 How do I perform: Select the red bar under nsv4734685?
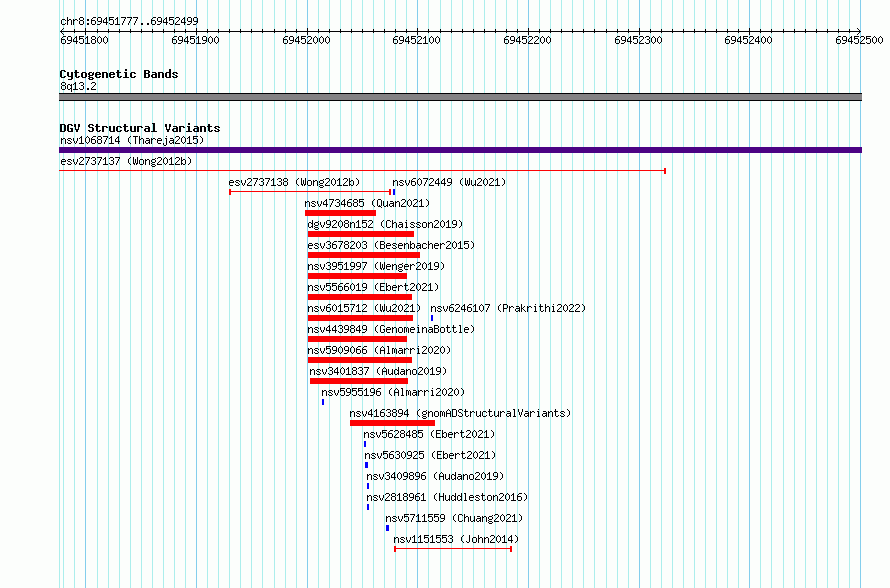tap(341, 213)
